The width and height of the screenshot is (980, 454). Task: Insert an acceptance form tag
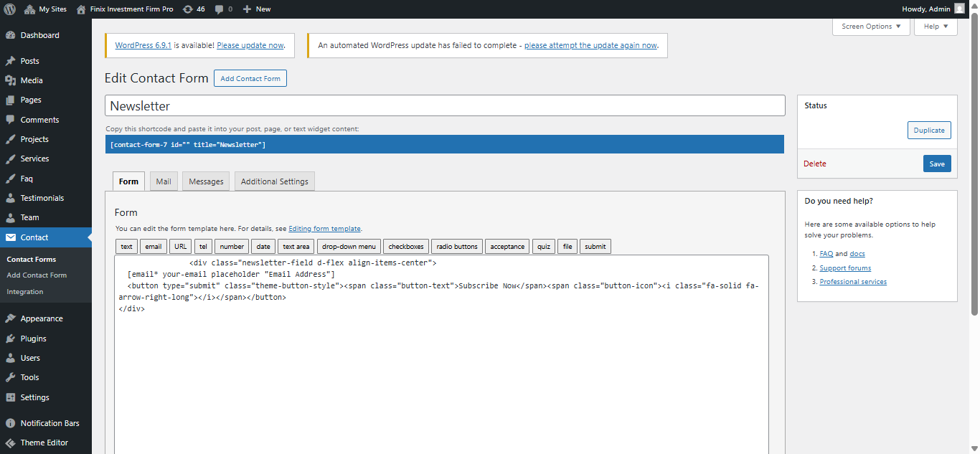(507, 247)
